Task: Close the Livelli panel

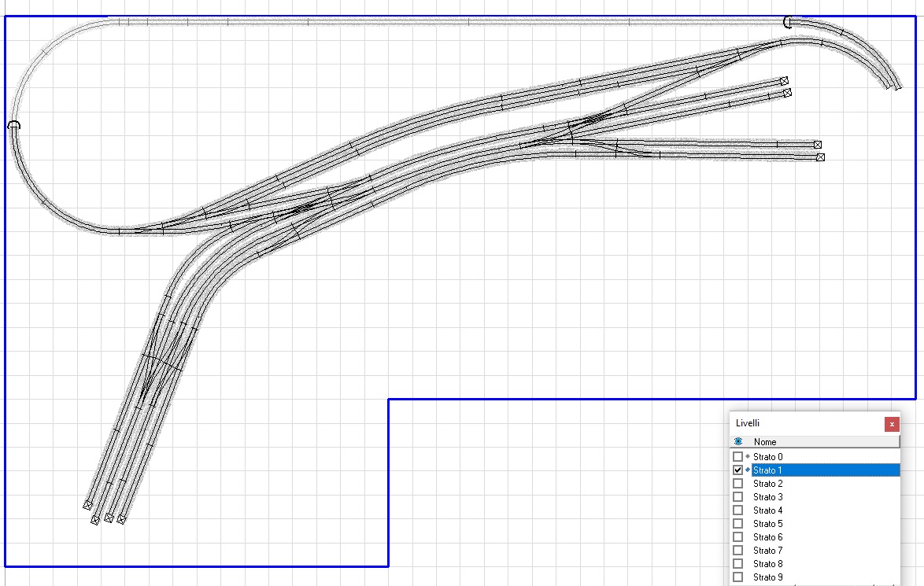Action: pyautogui.click(x=891, y=424)
